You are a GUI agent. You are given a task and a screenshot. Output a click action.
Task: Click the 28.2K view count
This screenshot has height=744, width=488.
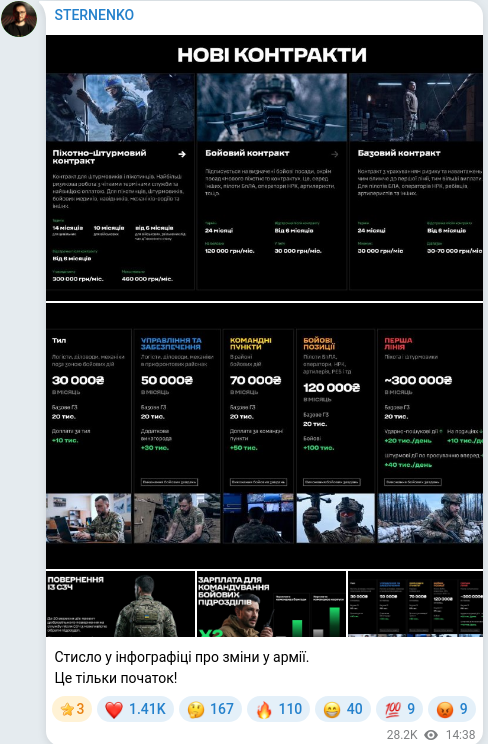[x=402, y=735]
